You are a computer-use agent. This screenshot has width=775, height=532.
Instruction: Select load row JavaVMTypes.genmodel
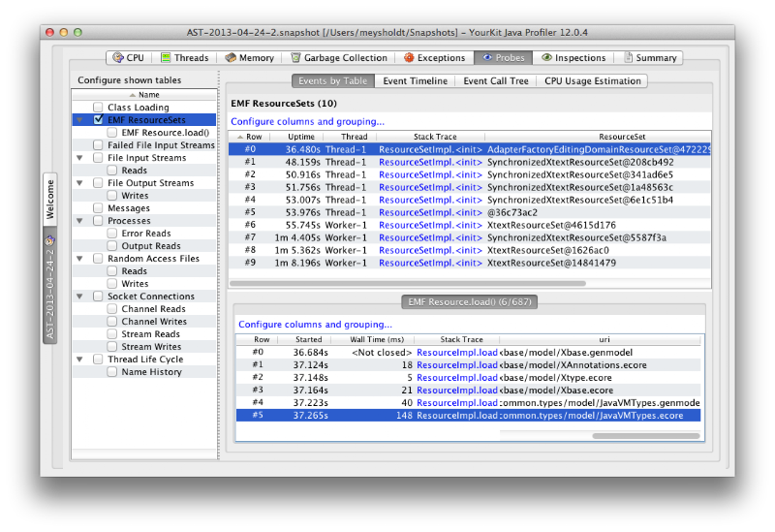click(468, 403)
